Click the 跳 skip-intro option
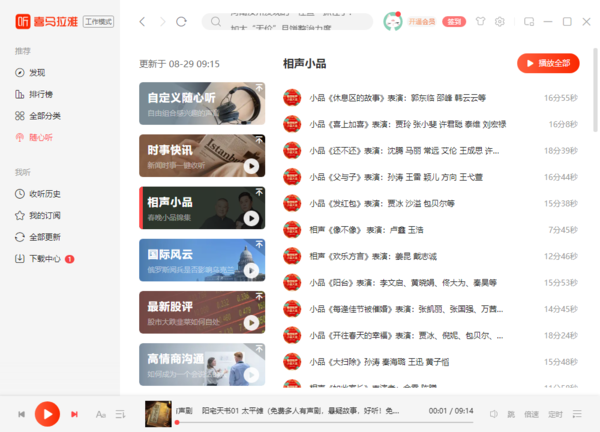 click(x=511, y=414)
